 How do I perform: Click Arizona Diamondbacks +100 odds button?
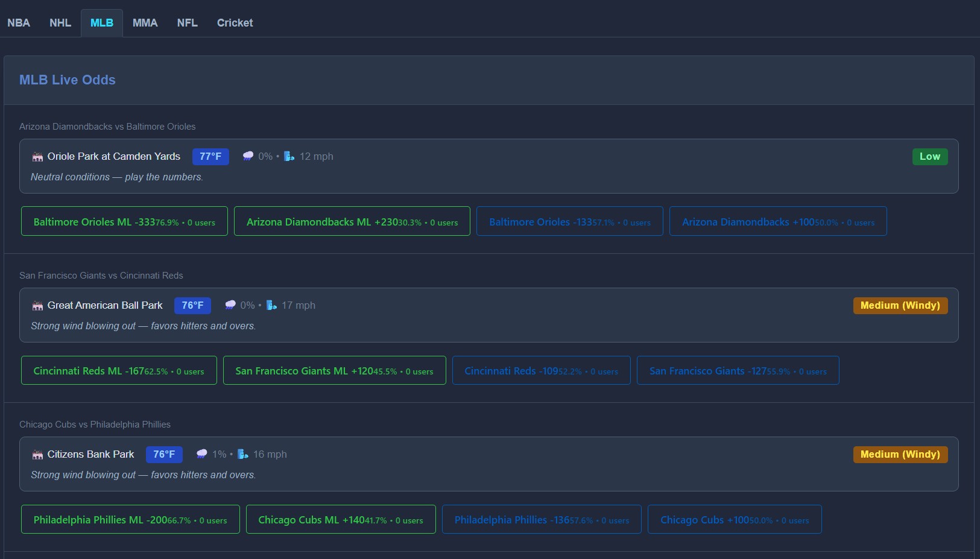point(778,221)
